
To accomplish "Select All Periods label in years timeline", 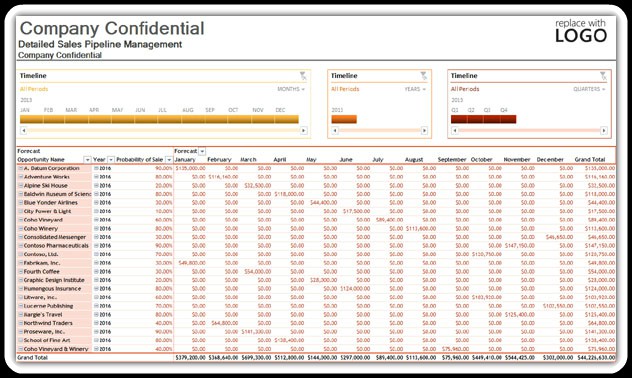I will click(345, 89).
